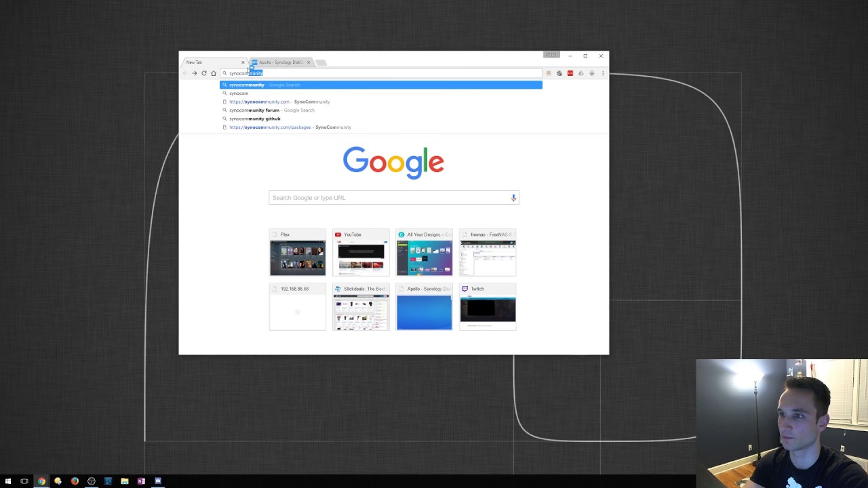Launch Firefox from the taskbar
Screen dimensions: 868x488
[75, 481]
